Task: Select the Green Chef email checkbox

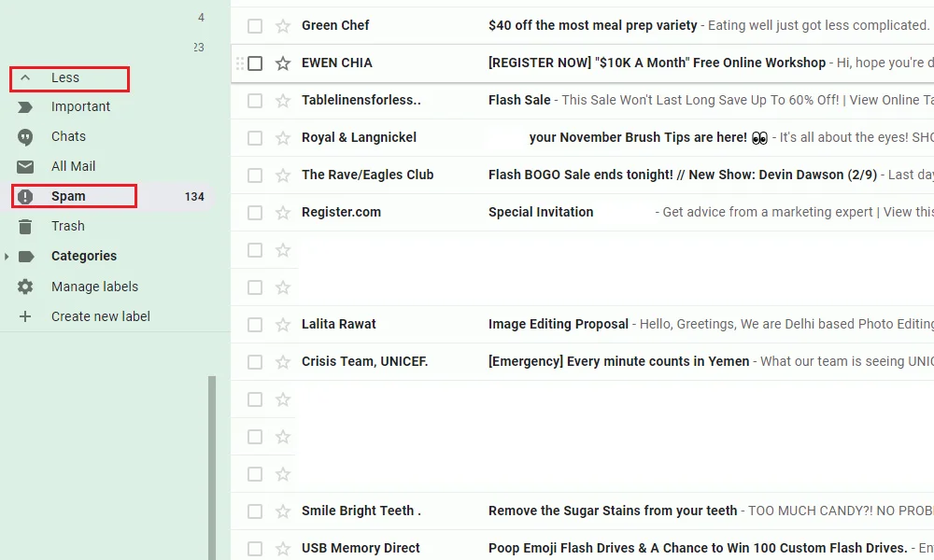Action: [255, 26]
